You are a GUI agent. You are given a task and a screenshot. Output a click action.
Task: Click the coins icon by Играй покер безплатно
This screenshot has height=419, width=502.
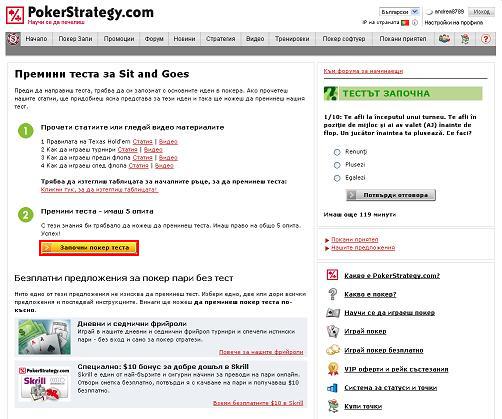click(333, 350)
